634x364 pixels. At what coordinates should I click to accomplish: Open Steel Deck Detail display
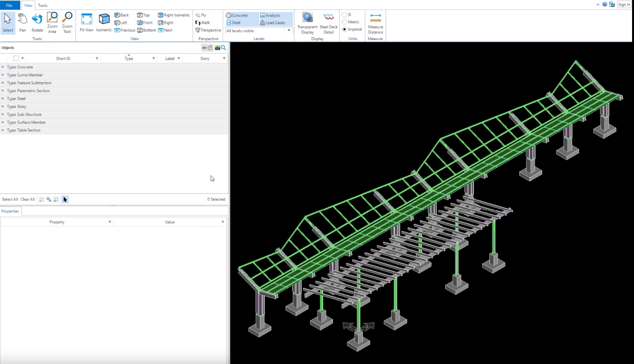pos(329,23)
